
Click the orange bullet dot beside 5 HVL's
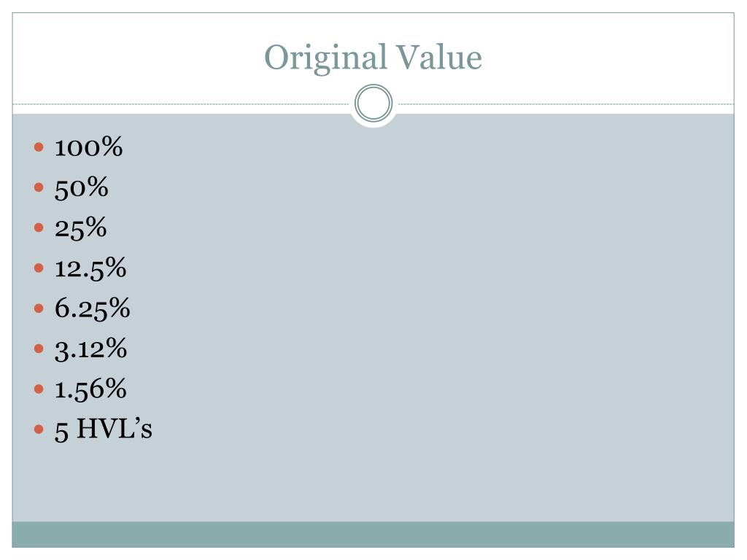coord(39,429)
